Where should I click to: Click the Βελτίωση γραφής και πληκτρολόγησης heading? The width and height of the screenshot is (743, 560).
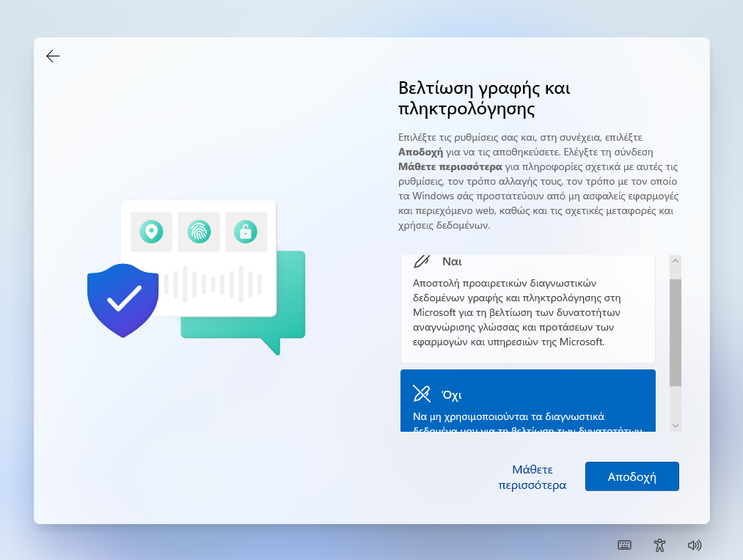pyautogui.click(x=484, y=99)
